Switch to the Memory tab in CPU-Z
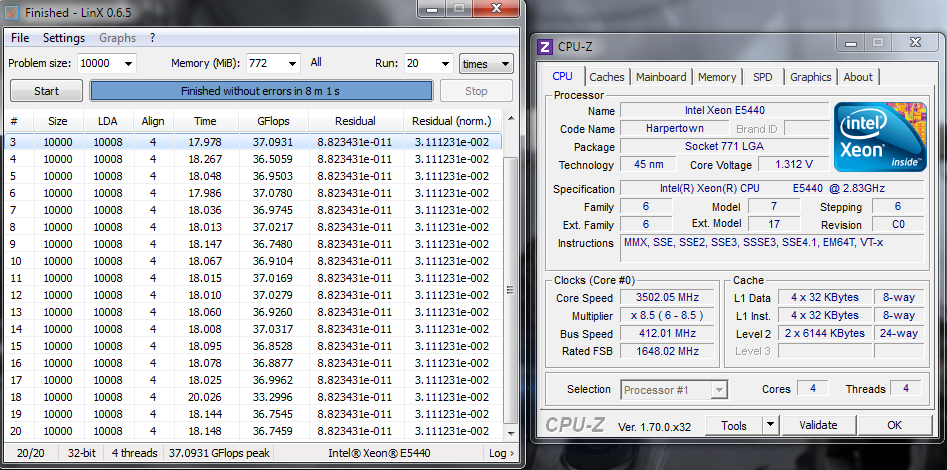 point(717,77)
